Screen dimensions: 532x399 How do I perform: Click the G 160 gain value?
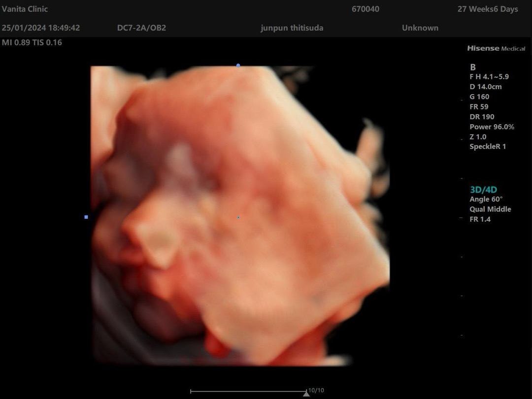(479, 97)
